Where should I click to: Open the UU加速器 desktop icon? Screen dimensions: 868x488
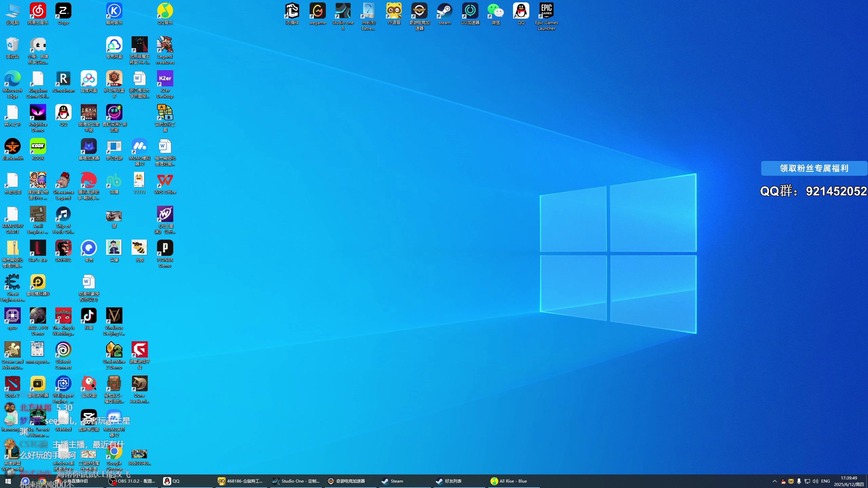pos(470,14)
